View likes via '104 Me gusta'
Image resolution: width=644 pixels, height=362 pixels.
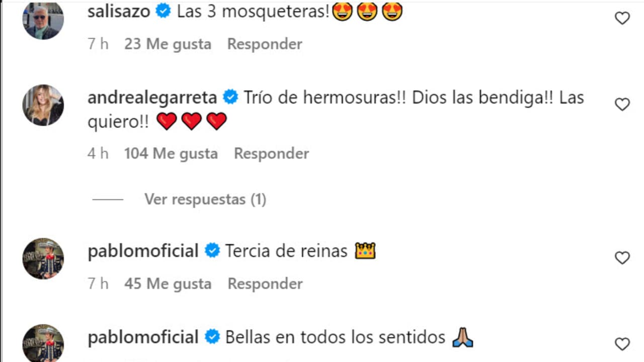pyautogui.click(x=171, y=153)
